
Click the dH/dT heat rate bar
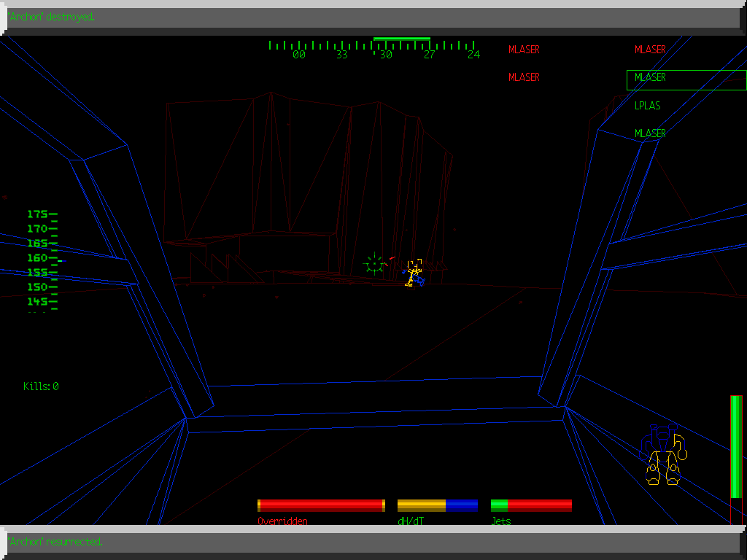438,505
